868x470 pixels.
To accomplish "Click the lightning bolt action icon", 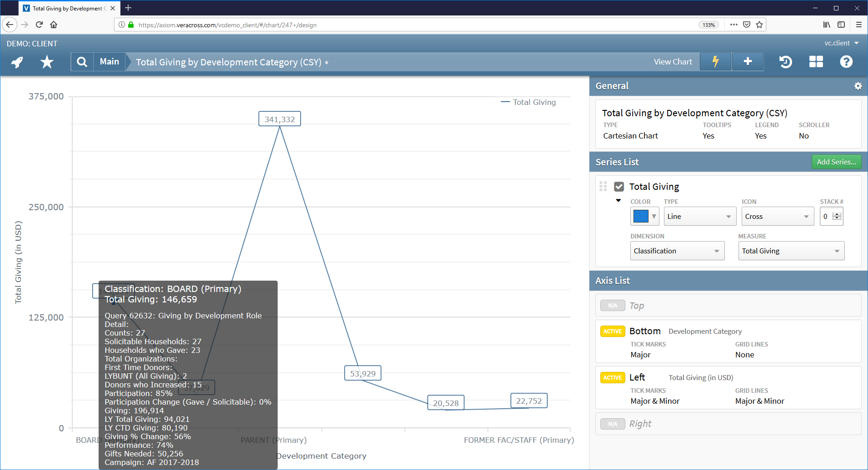I will 715,61.
